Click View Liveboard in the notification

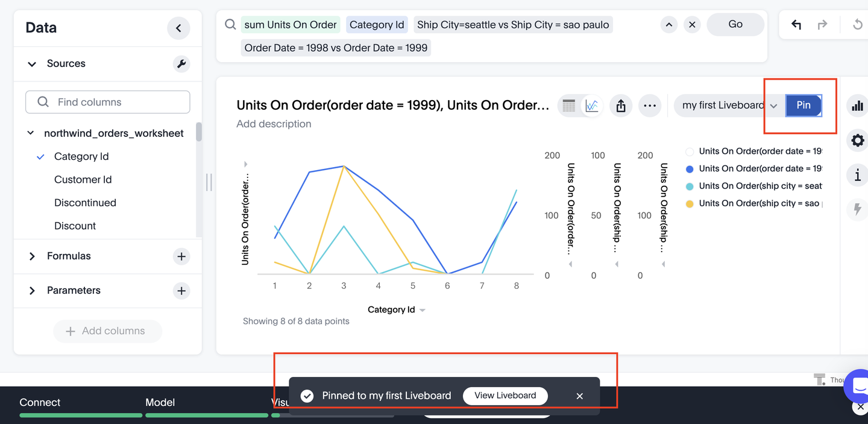(505, 396)
